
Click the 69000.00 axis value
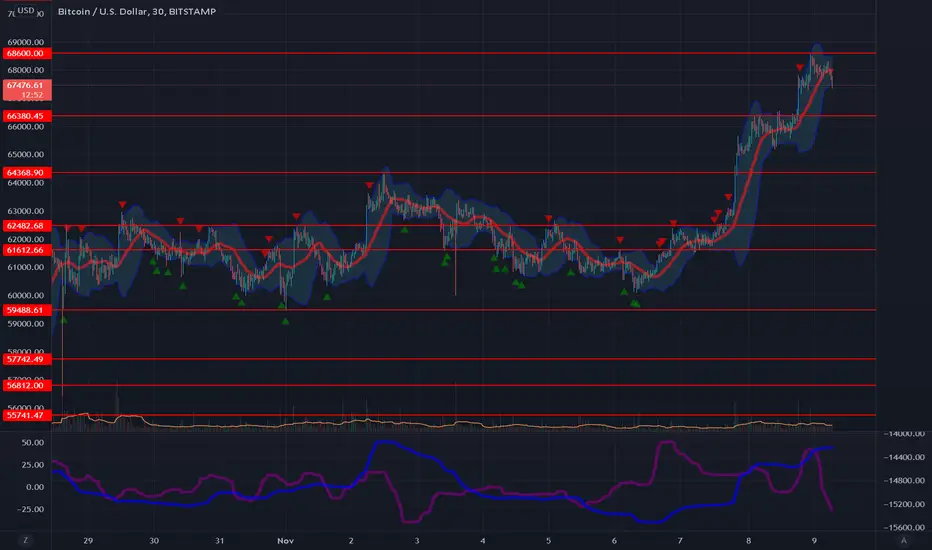[26, 42]
